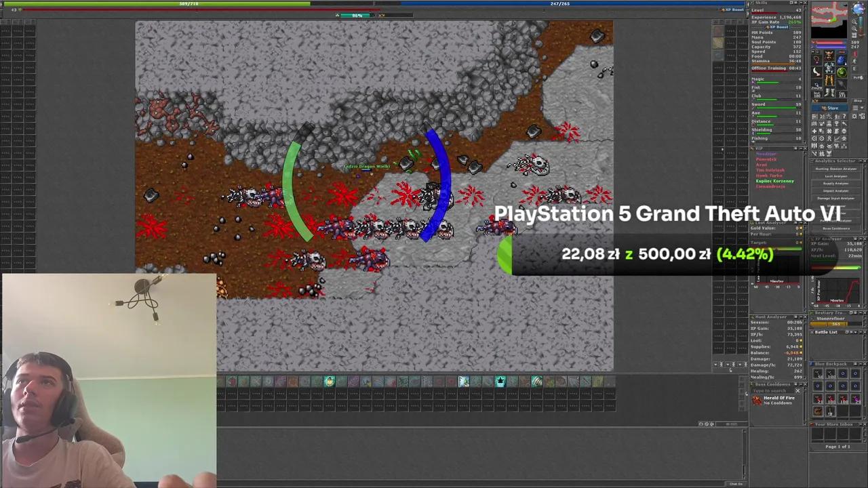
Task: Click the highlighted golden action bar slot
Action: pos(329,382)
